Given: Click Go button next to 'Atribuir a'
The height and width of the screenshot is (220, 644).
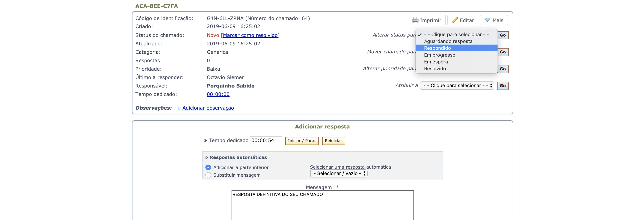Looking at the screenshot, I should (x=502, y=86).
